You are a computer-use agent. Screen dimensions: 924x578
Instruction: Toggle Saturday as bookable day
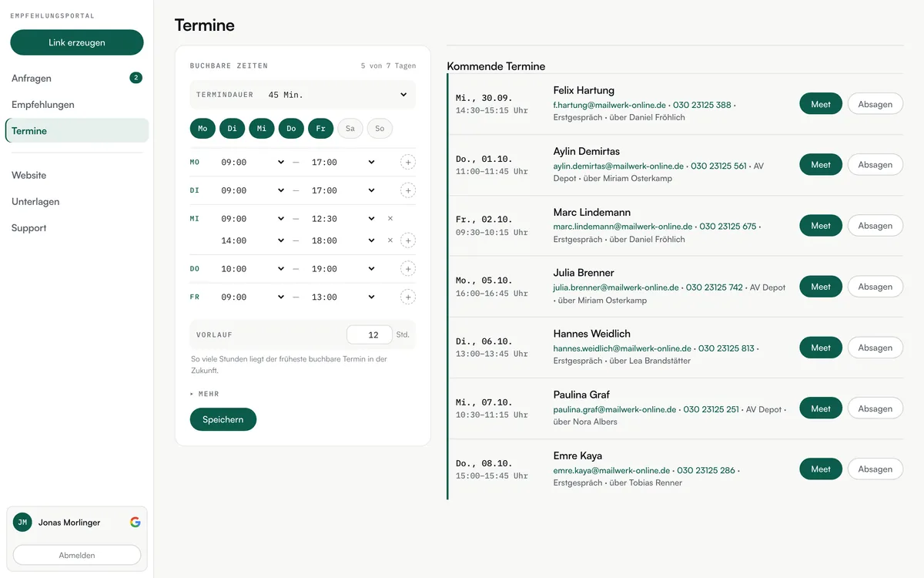click(350, 129)
